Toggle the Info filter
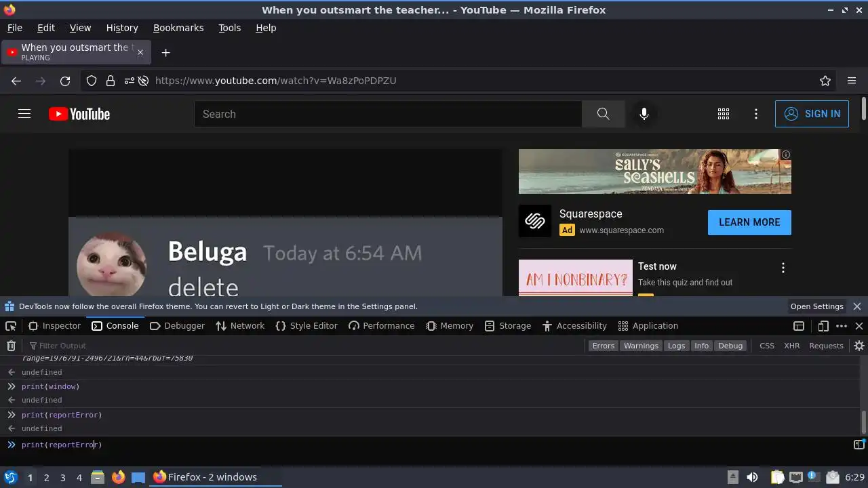868x488 pixels. point(701,346)
